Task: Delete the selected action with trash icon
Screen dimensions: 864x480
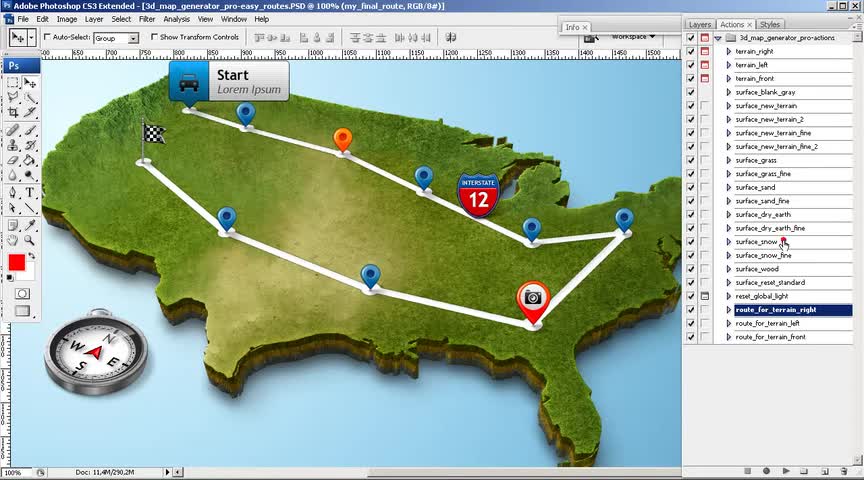Action: tap(844, 471)
